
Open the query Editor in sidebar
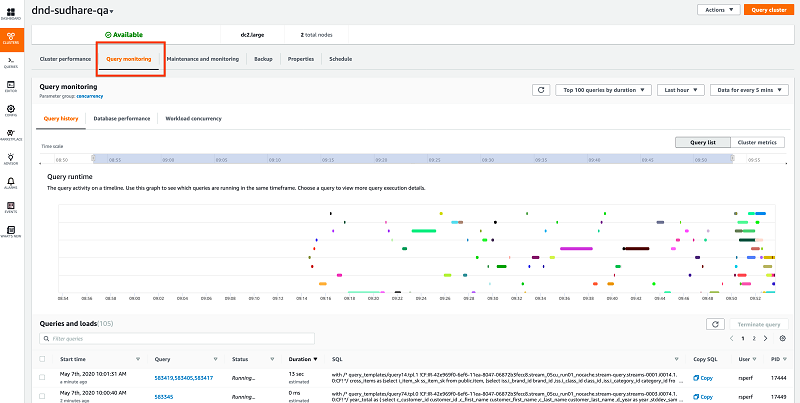click(11, 87)
